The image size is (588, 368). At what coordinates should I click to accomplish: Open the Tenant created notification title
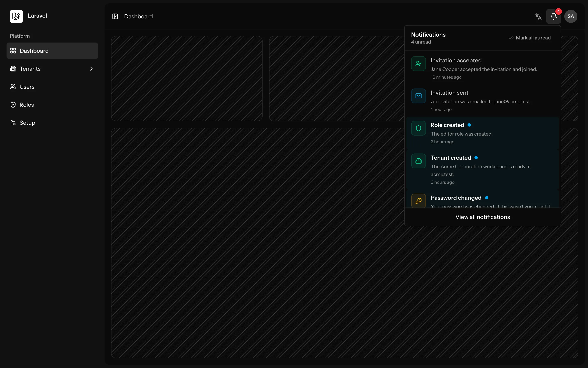(451, 158)
